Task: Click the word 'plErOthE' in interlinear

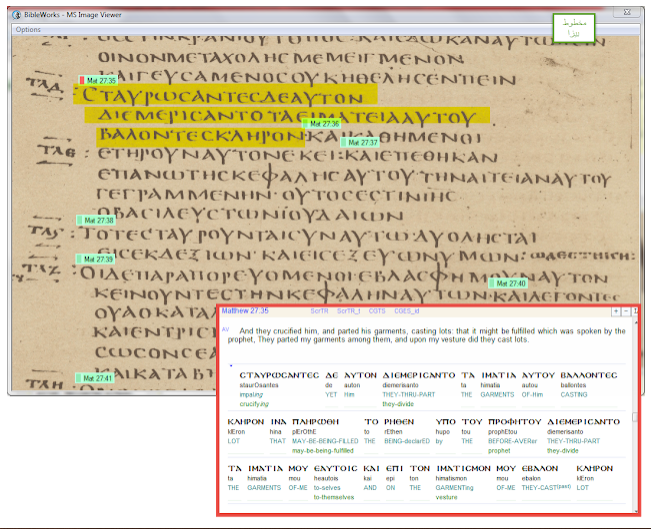Action: (304, 432)
